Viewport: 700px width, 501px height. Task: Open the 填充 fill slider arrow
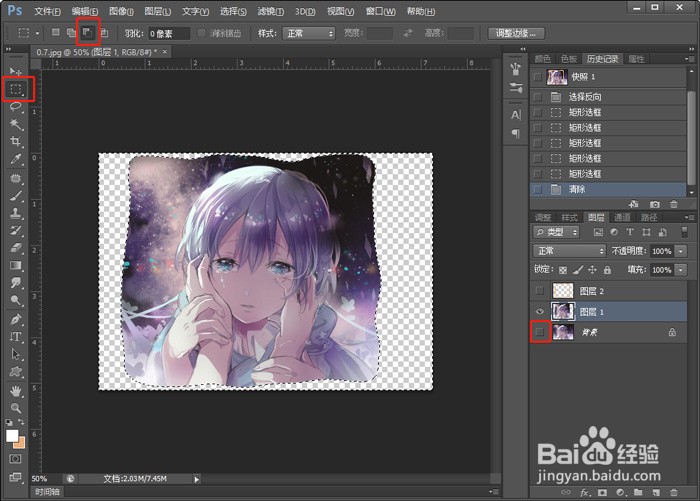click(x=681, y=270)
